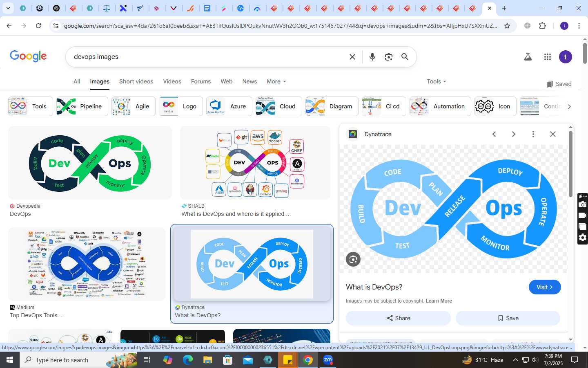Open the notifications center icon
This screenshot has width=588, height=368.
575,360
